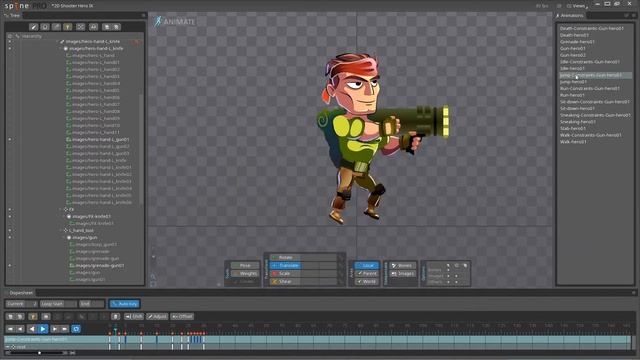Select the Grenade-hero01 animation
Screen dimensions: 640x360
pos(577,42)
